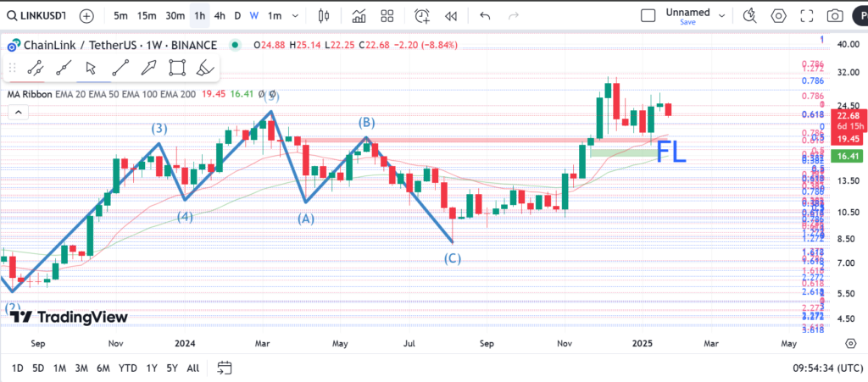Undo the last chart action
Image resolution: width=868 pixels, height=382 pixels.
tap(485, 15)
